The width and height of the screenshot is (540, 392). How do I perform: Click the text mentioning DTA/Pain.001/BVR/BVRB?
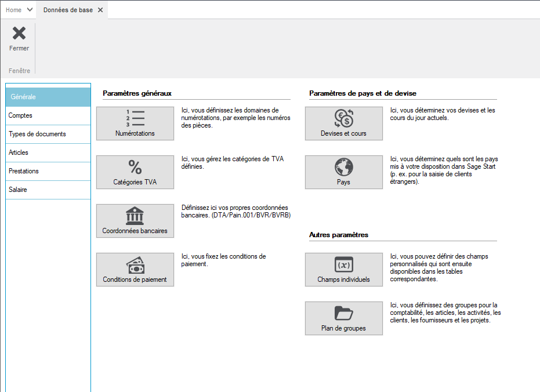click(x=236, y=211)
